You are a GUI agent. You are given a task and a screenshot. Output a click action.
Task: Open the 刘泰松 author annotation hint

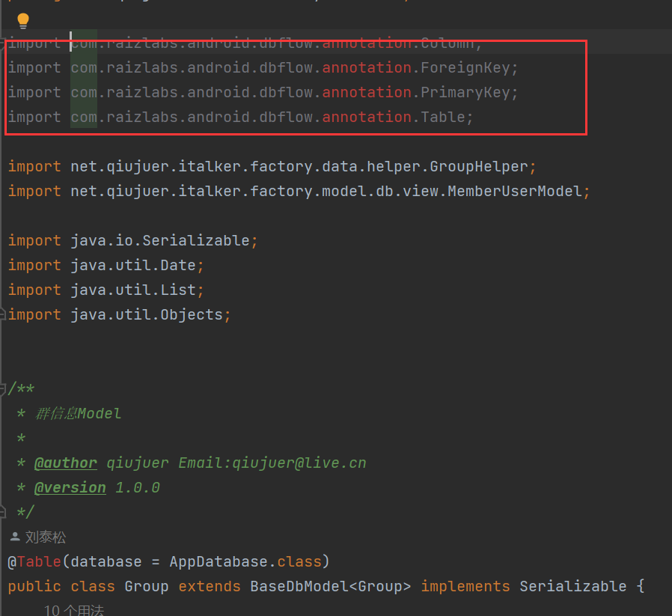point(46,537)
